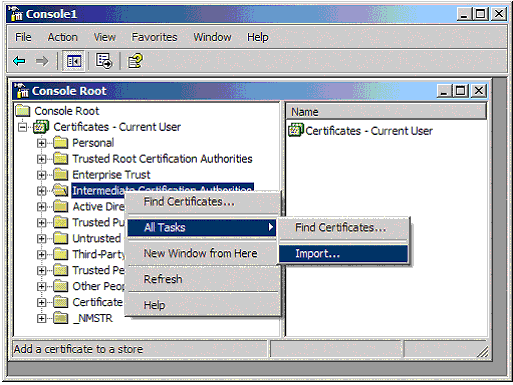This screenshot has width=513, height=385.
Task: Select Trusted Root Certification Authorities label
Action: [162, 159]
